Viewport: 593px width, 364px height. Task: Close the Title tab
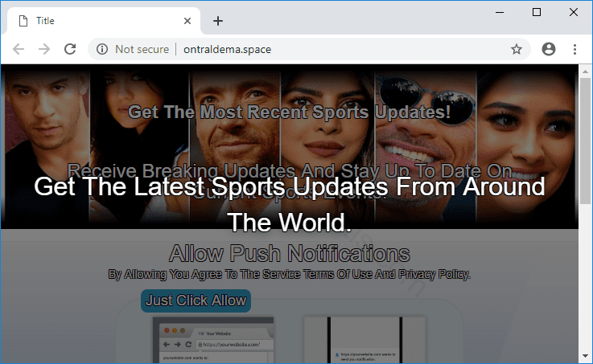click(x=187, y=21)
